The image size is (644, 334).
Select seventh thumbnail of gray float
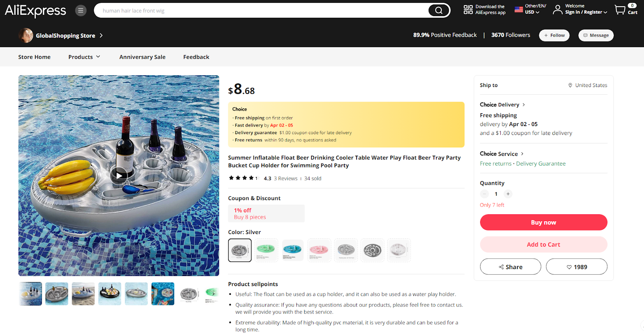tap(190, 294)
